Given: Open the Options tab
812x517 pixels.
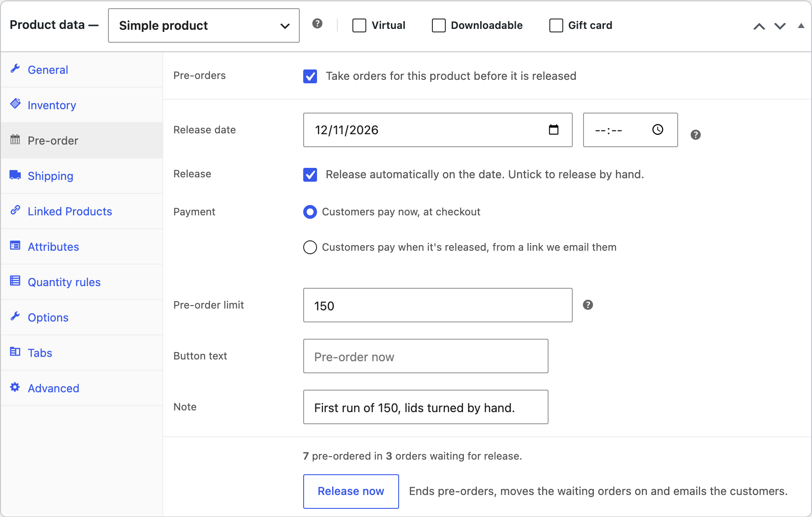Looking at the screenshot, I should click(82, 317).
